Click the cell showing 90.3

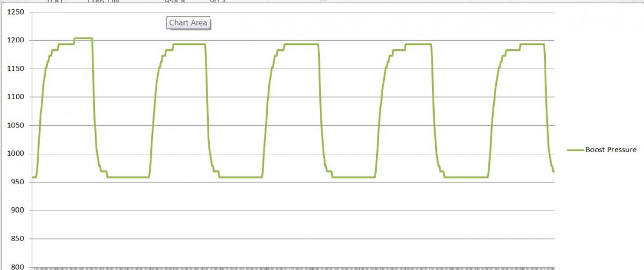[x=218, y=2]
